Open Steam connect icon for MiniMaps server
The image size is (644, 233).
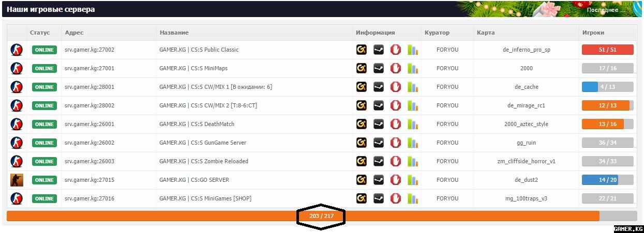pyautogui.click(x=379, y=68)
